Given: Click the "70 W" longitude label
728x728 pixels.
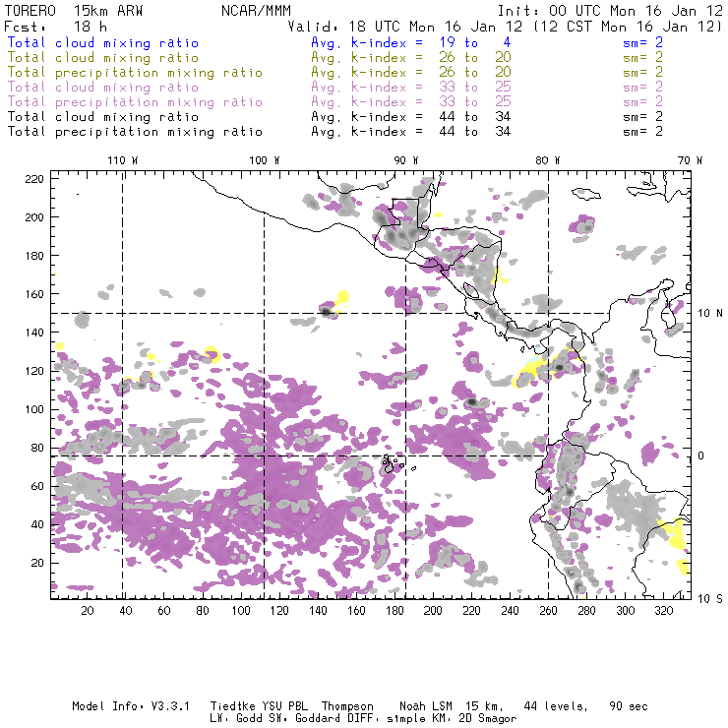Looking at the screenshot, I should point(690,160).
